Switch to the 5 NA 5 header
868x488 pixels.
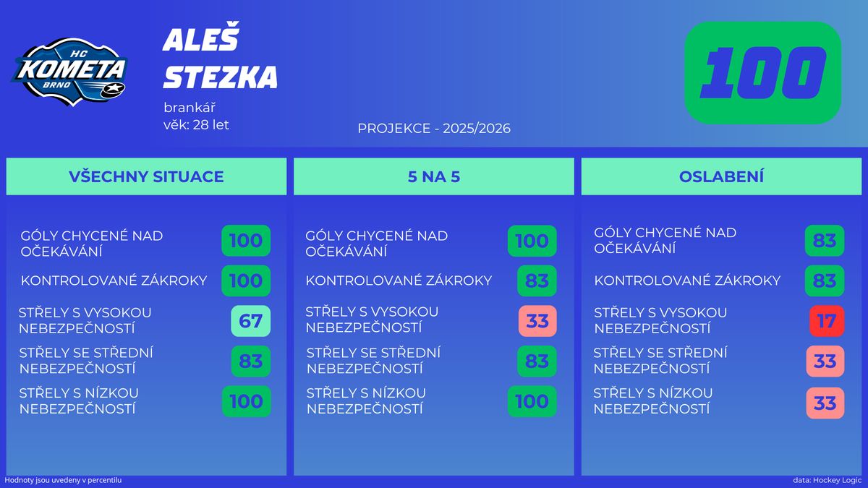(433, 176)
